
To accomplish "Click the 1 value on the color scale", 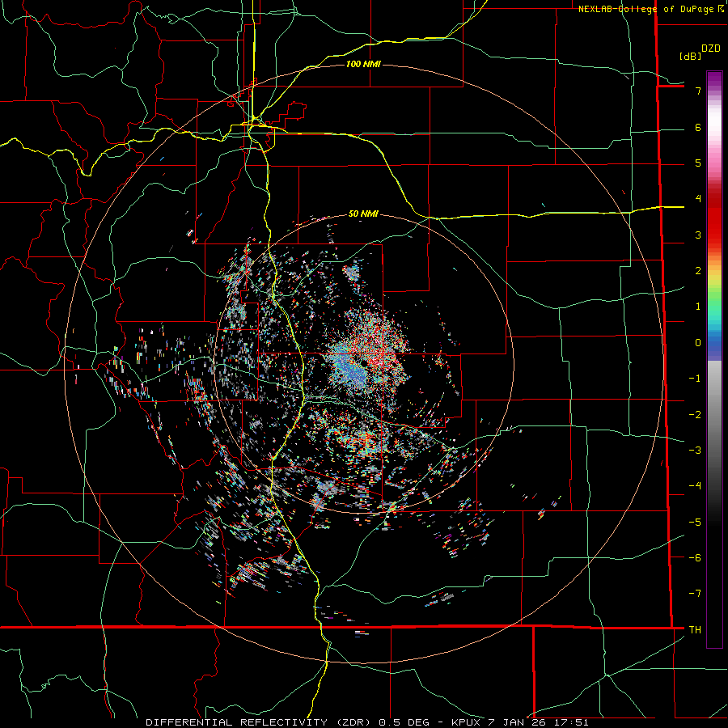I will [x=698, y=307].
